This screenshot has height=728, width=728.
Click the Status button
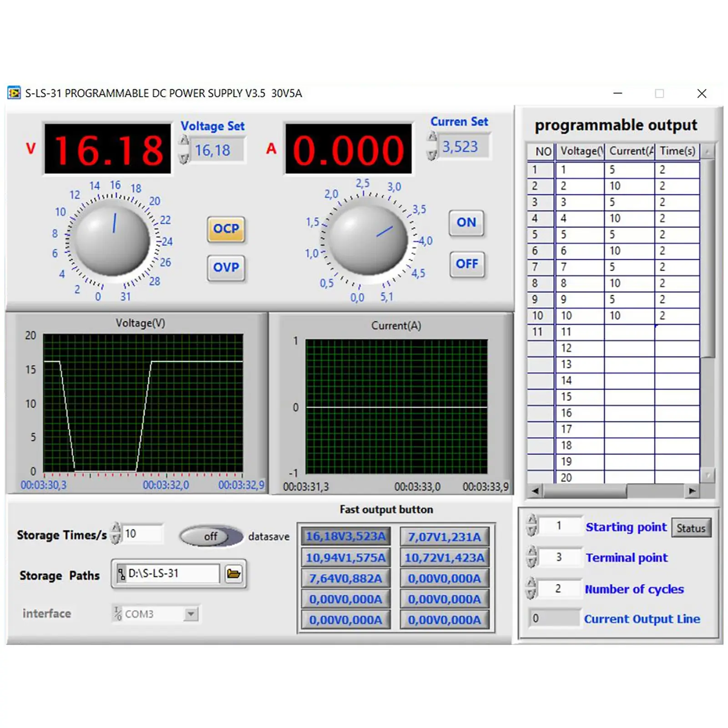click(691, 528)
